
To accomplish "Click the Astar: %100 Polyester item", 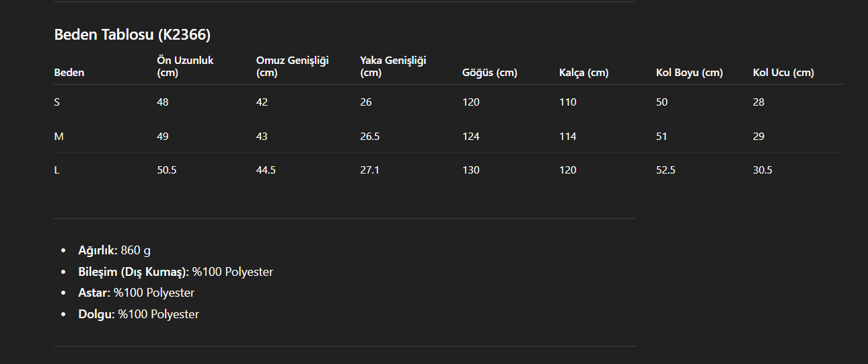I will [x=136, y=293].
